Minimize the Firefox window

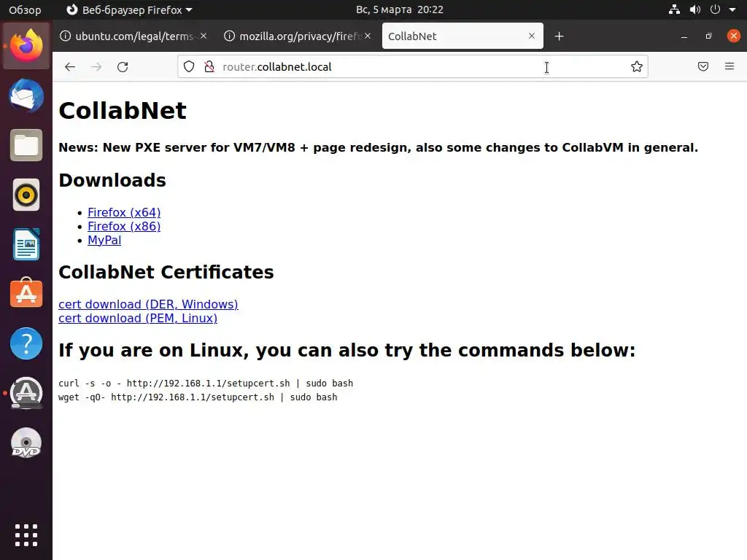684,36
